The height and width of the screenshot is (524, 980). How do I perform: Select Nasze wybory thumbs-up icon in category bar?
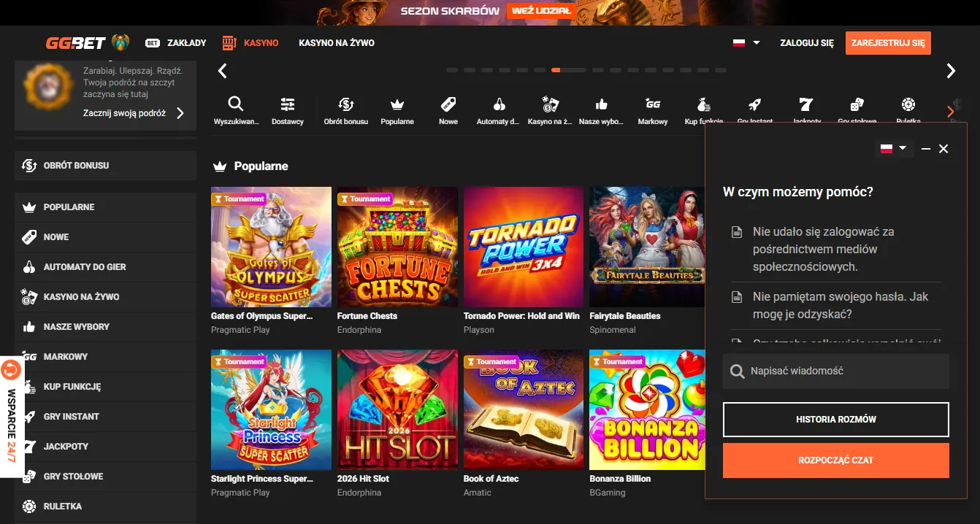(x=602, y=104)
